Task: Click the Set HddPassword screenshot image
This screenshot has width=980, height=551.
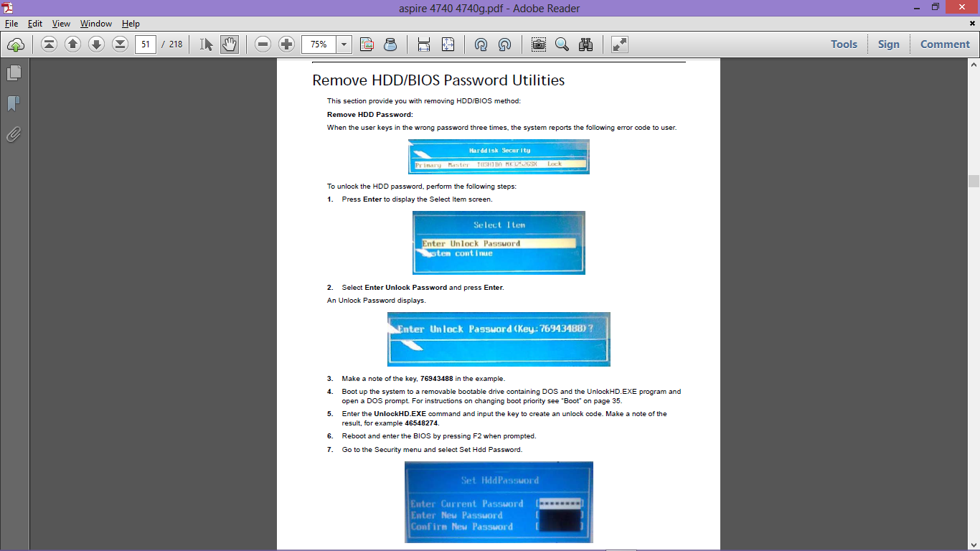Action: pos(499,502)
